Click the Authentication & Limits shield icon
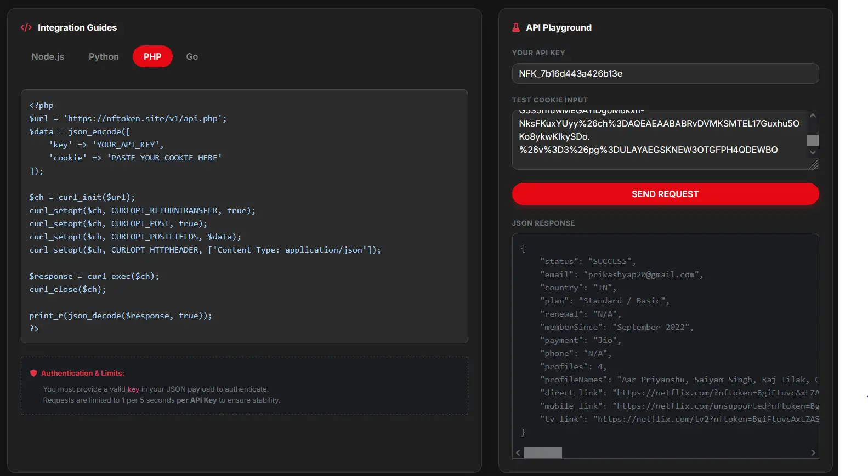The height and width of the screenshot is (476, 868). (x=33, y=373)
